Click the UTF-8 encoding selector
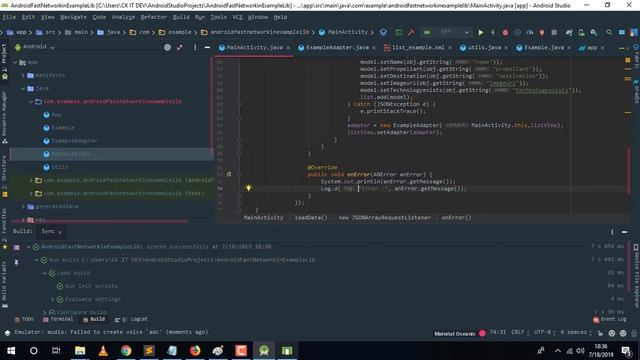Viewport: 640px width, 360px height. coord(545,332)
